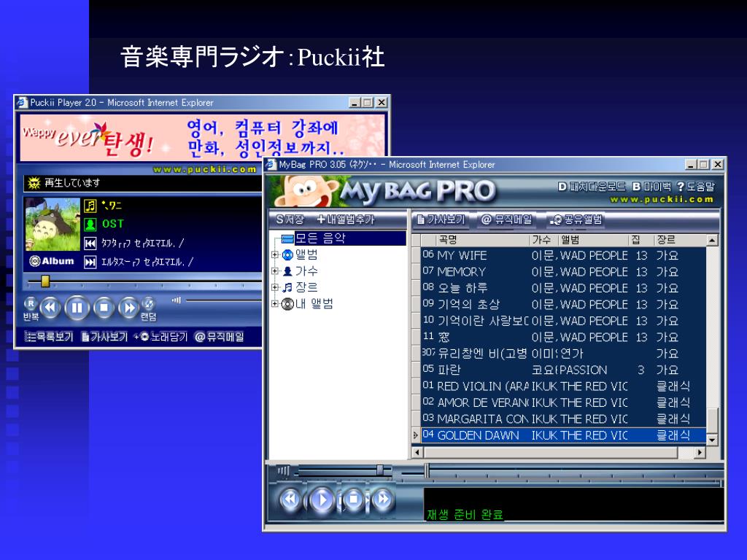
Task: Select track 06 MY WIFE
Action: [x=563, y=255]
